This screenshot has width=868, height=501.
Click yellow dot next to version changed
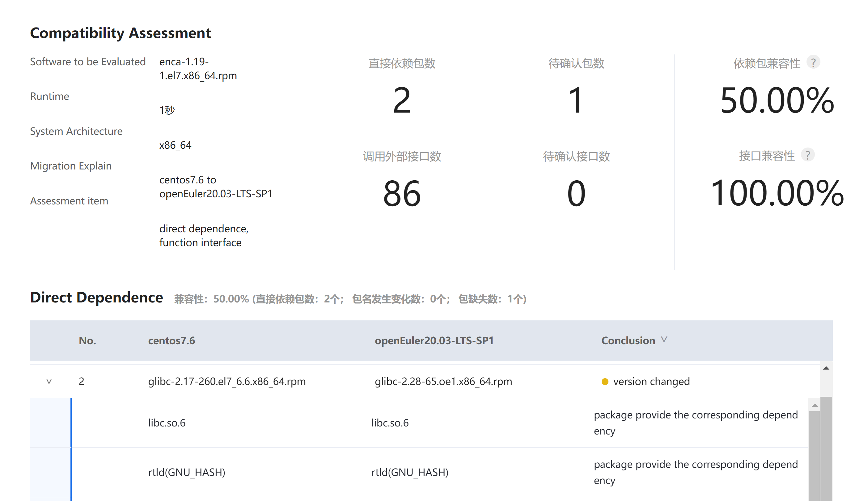pyautogui.click(x=605, y=382)
